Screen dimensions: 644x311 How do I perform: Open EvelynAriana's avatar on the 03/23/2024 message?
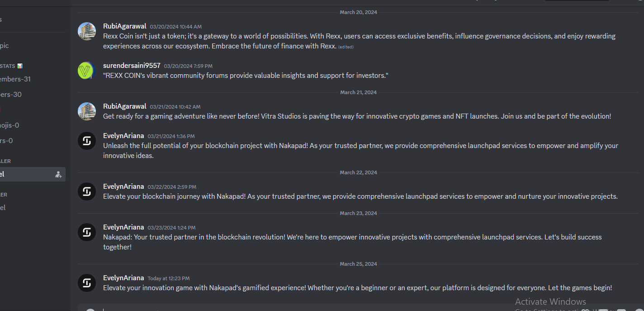click(86, 232)
